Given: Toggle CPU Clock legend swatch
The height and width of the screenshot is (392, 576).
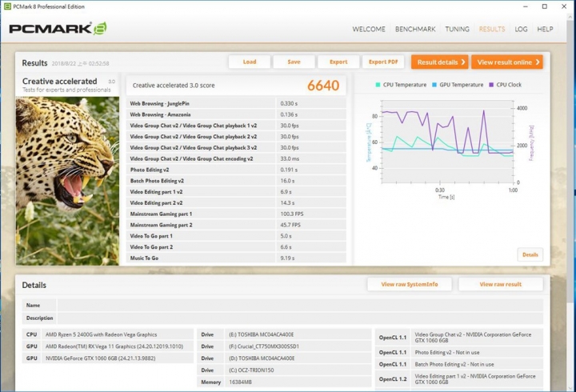Looking at the screenshot, I should click(491, 85).
